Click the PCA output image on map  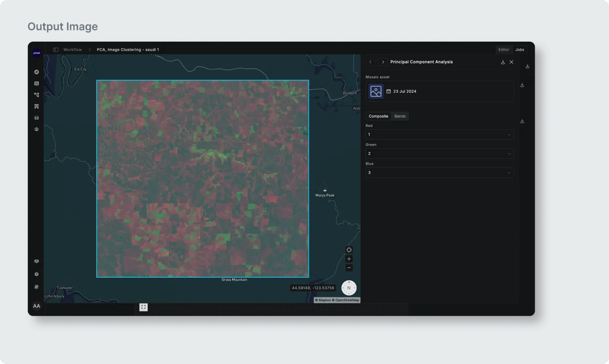(x=203, y=178)
